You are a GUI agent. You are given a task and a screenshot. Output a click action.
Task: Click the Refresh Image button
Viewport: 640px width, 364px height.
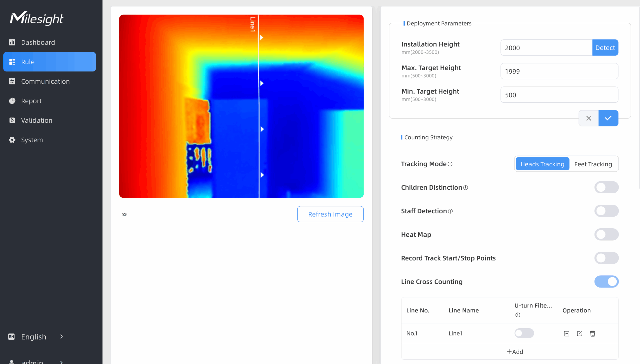(330, 214)
